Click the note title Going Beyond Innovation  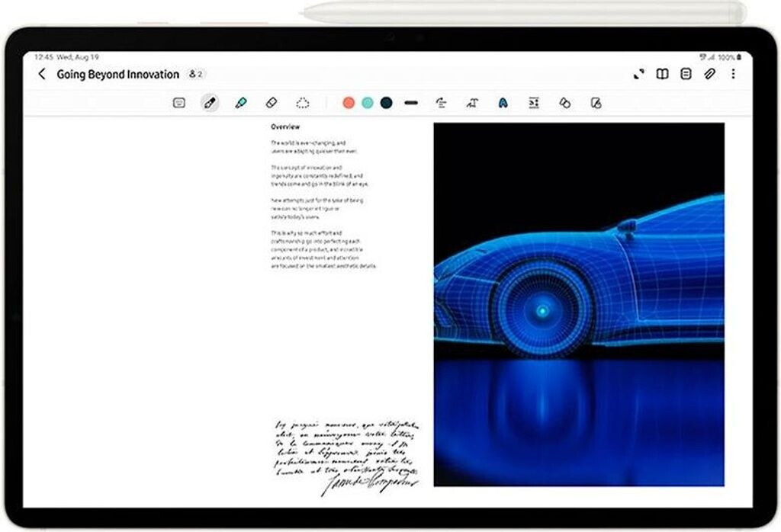tap(118, 74)
